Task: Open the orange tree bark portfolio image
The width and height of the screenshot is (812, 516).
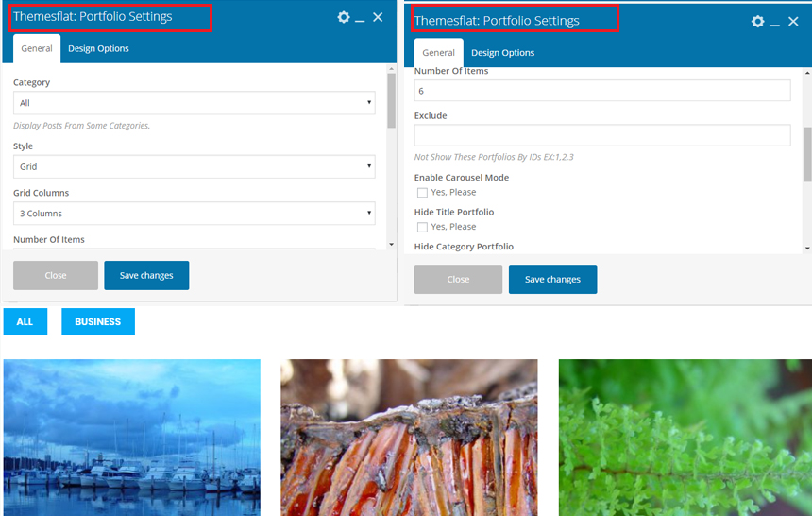Action: point(409,438)
